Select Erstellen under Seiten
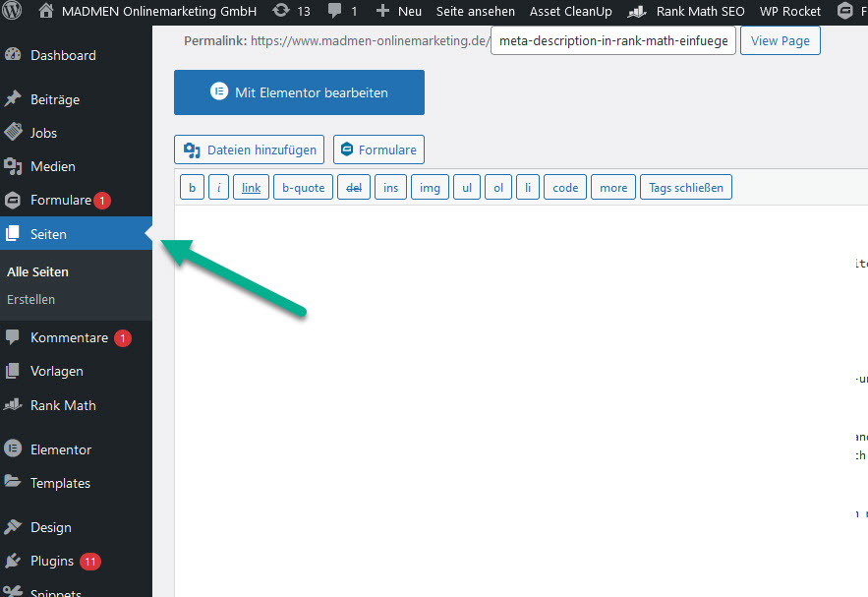This screenshot has width=868, height=597. (30, 299)
